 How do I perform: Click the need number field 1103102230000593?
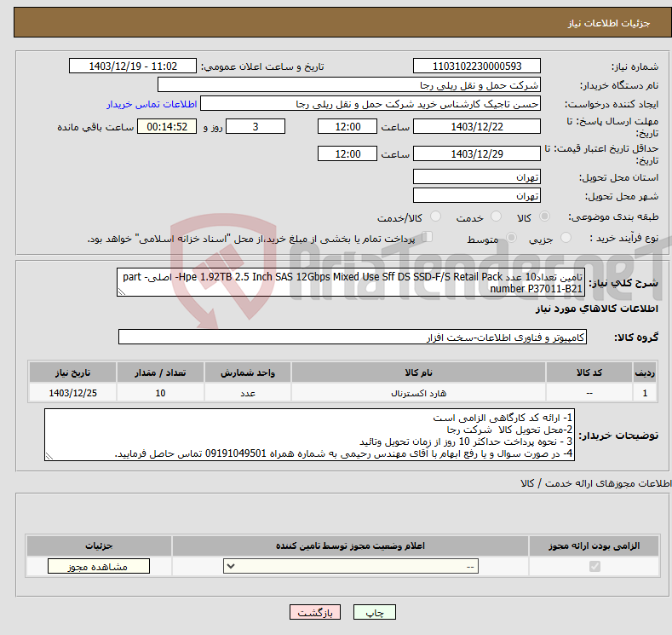pyautogui.click(x=477, y=66)
